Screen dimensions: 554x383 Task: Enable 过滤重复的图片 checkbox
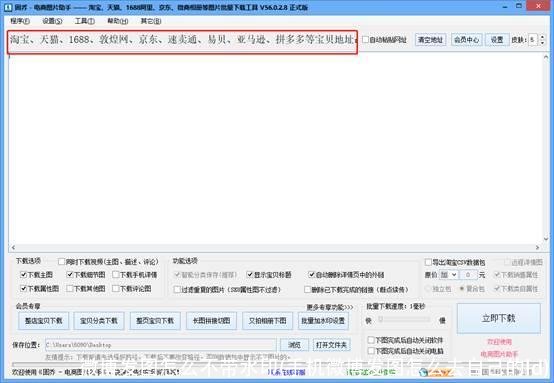click(177, 290)
